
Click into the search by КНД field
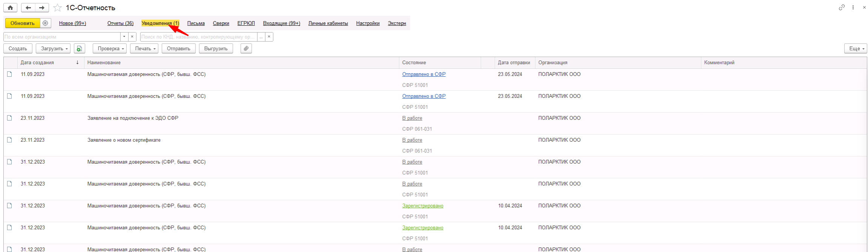pyautogui.click(x=198, y=37)
